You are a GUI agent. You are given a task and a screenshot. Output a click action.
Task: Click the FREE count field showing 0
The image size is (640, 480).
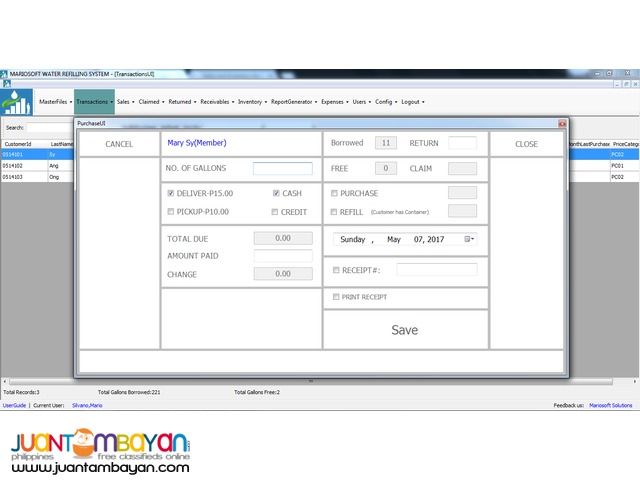[x=386, y=168]
